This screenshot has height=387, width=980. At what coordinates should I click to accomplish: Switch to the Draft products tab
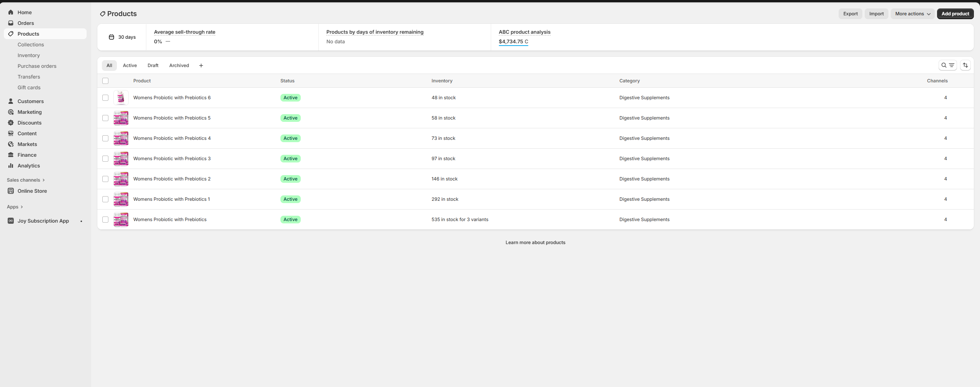point(153,66)
